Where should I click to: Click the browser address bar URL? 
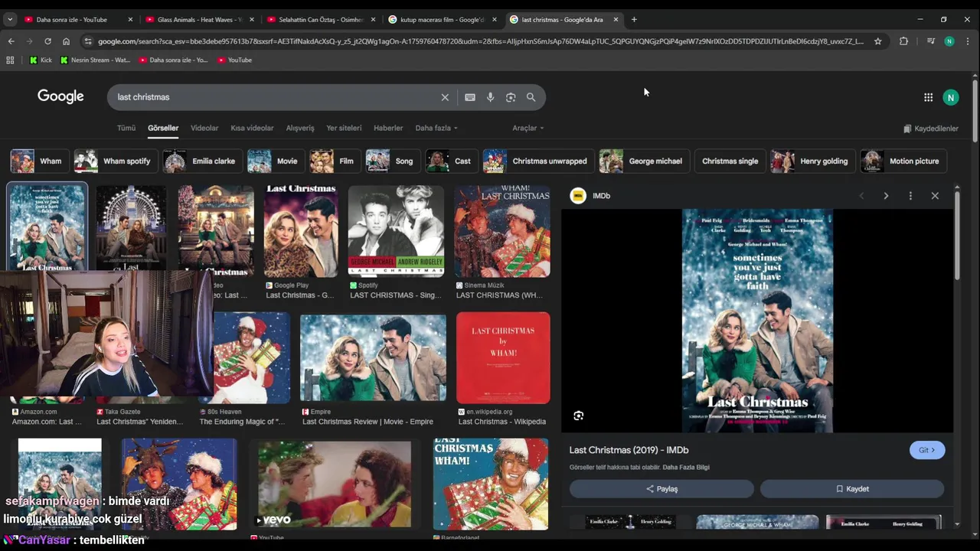coord(481,41)
